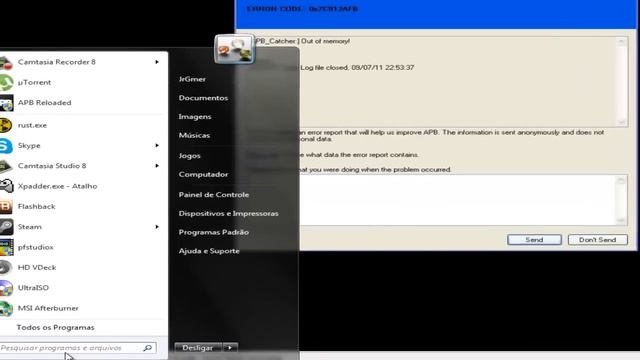Open Músicas library
The image size is (640, 360).
point(194,136)
